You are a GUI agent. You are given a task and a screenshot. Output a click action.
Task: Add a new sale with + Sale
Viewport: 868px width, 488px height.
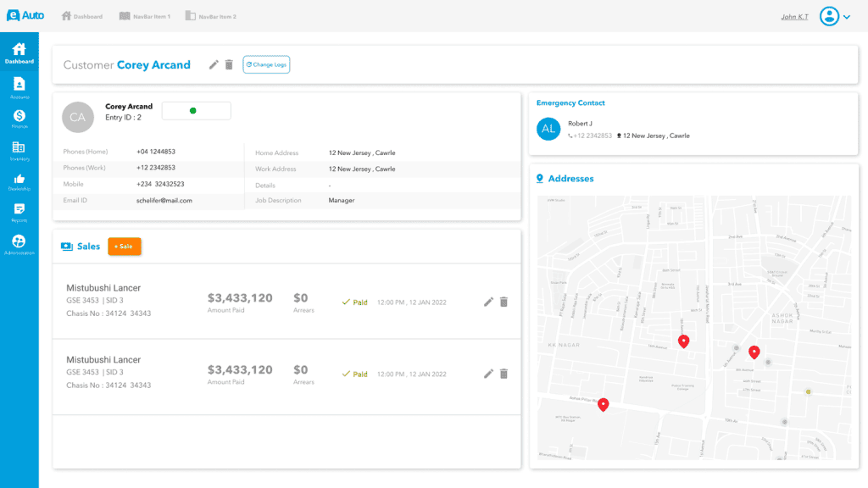coord(124,247)
